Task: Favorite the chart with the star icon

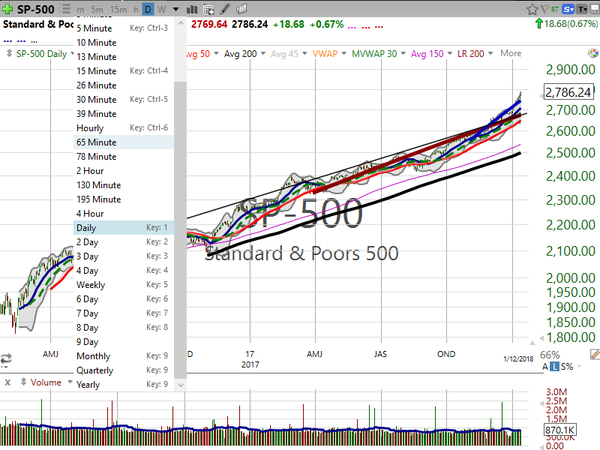Action: pos(532,10)
